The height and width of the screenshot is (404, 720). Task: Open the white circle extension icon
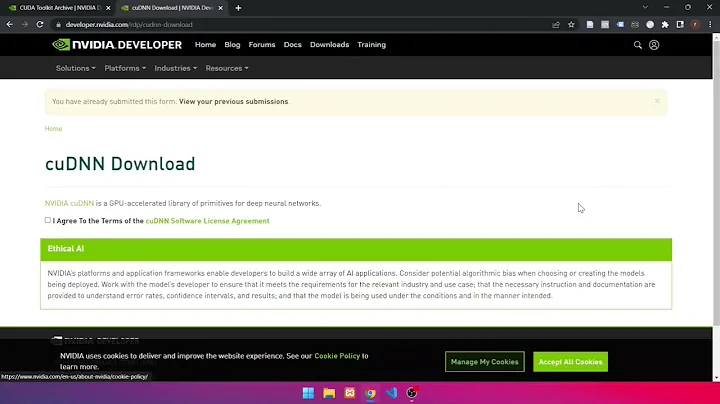650,25
